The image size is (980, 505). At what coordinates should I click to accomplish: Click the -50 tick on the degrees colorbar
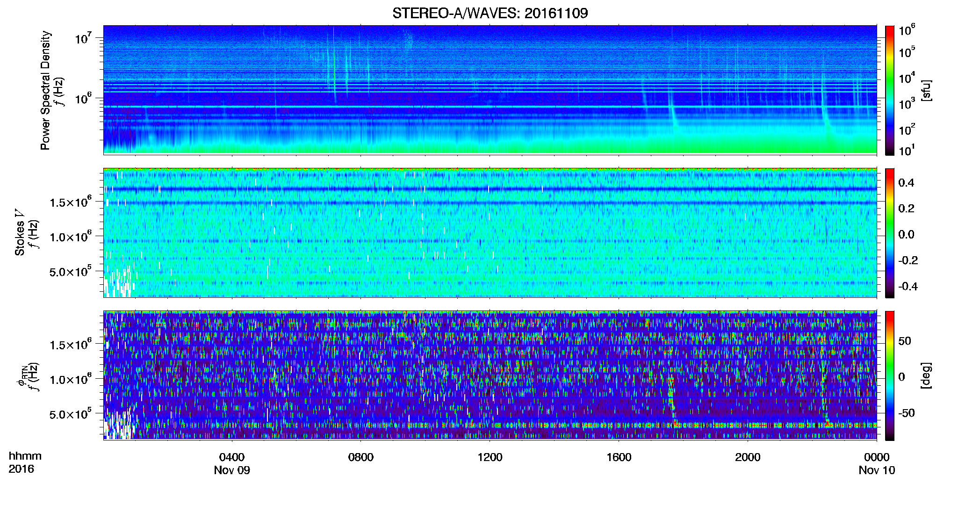[x=906, y=413]
